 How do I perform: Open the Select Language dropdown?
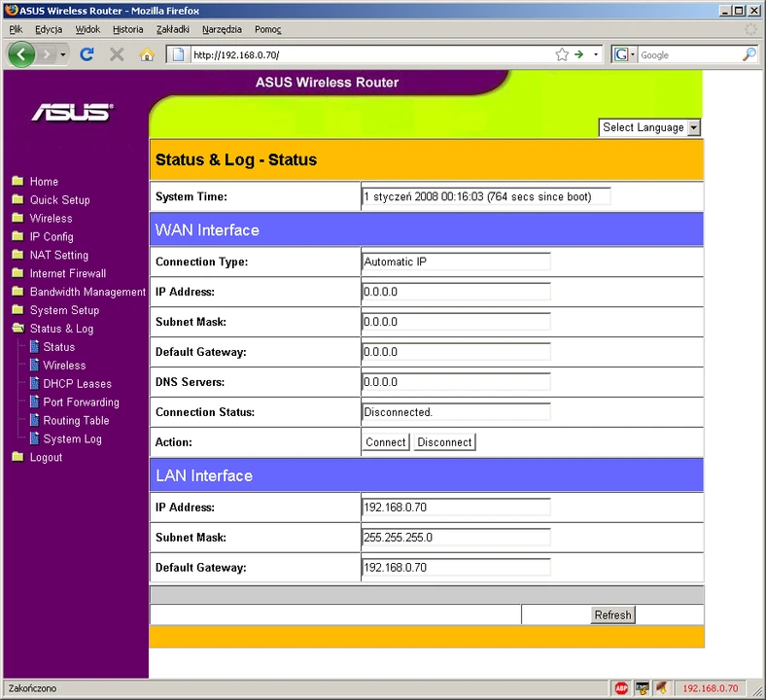(x=649, y=127)
